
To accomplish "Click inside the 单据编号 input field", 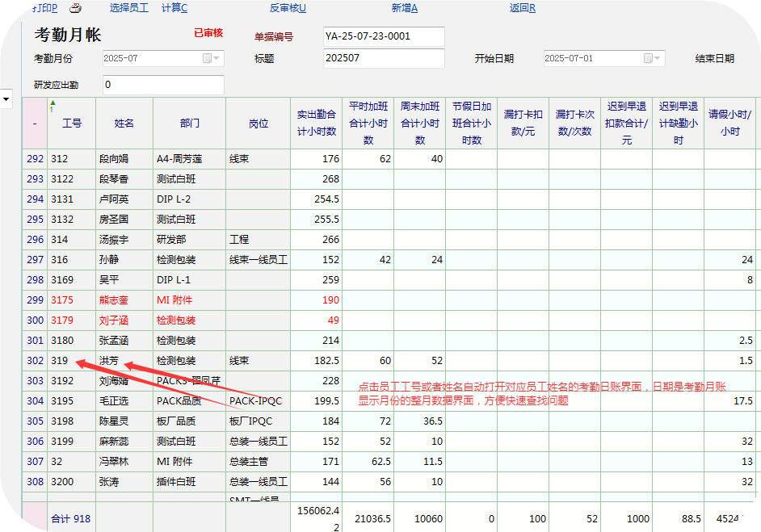I will [383, 37].
